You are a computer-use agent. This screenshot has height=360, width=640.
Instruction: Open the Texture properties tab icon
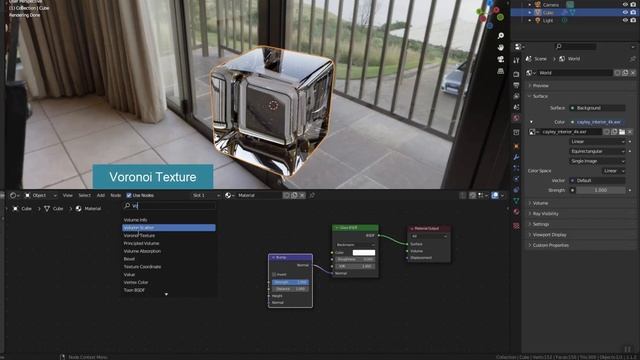pyautogui.click(x=516, y=226)
